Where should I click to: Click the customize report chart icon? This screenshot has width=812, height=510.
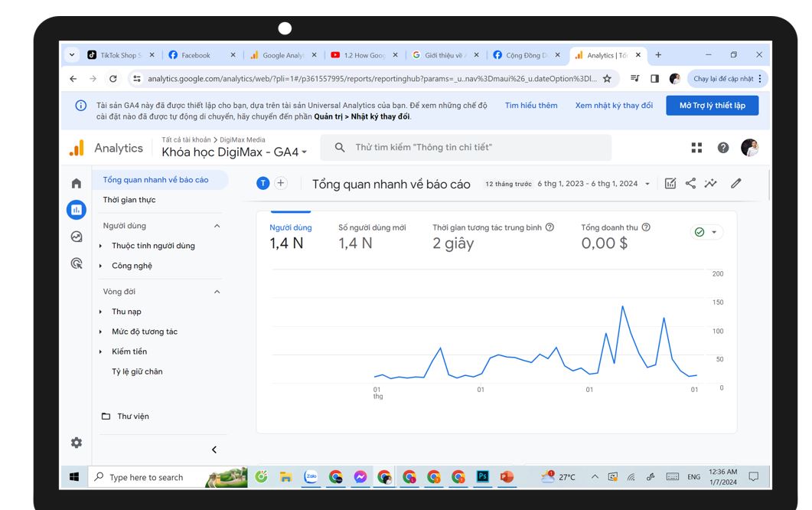tap(670, 183)
